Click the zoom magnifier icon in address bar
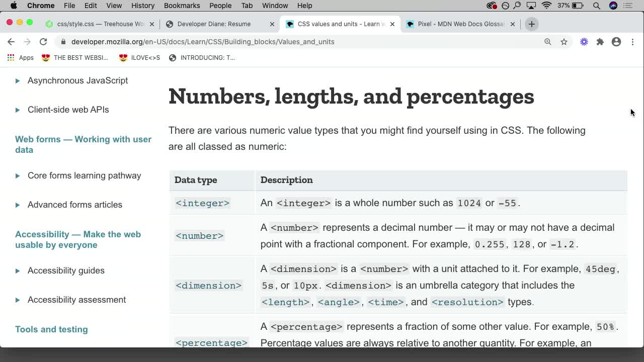644x362 pixels. [548, 42]
